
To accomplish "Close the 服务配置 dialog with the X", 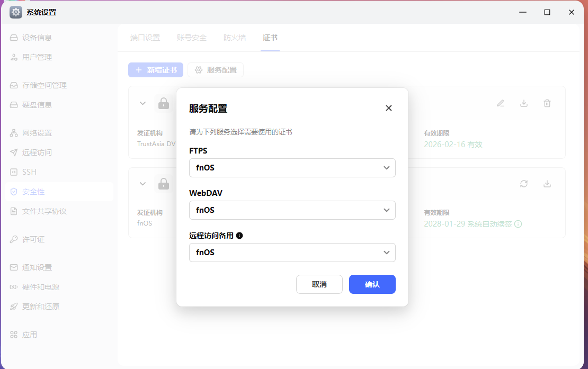I will (389, 108).
